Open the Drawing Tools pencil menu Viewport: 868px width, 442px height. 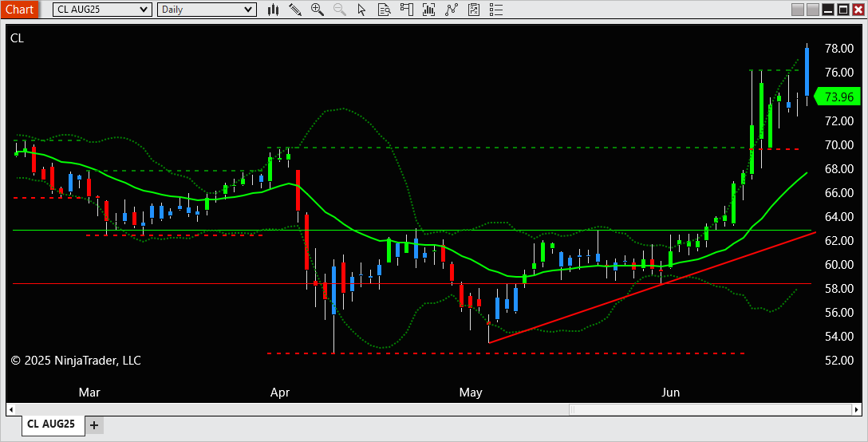pos(295,10)
